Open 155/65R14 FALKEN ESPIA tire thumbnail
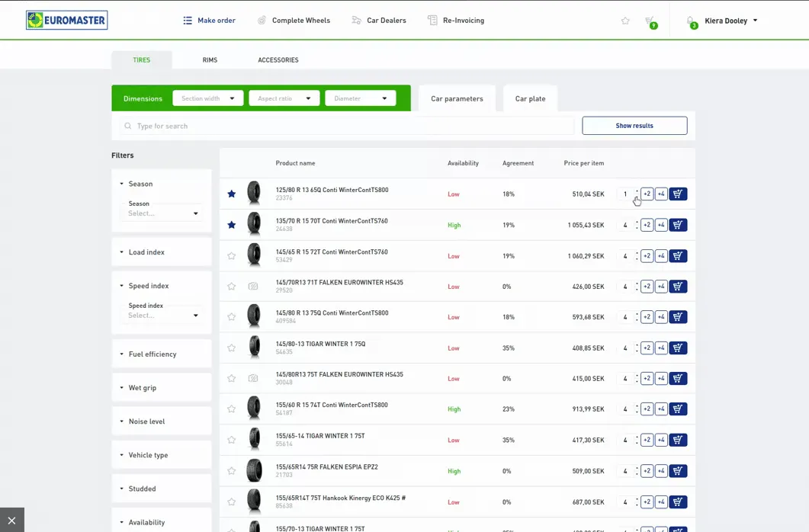The width and height of the screenshot is (809, 532). click(254, 470)
